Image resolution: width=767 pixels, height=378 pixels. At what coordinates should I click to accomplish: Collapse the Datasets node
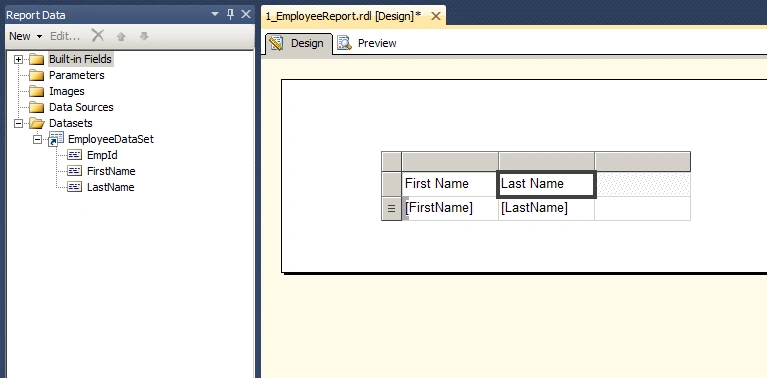(x=19, y=123)
